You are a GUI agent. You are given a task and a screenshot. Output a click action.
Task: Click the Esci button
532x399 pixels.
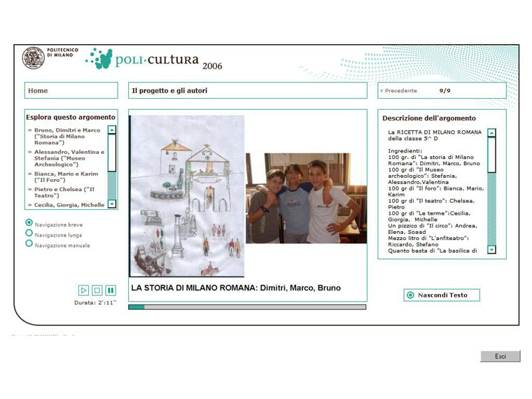pyautogui.click(x=500, y=356)
